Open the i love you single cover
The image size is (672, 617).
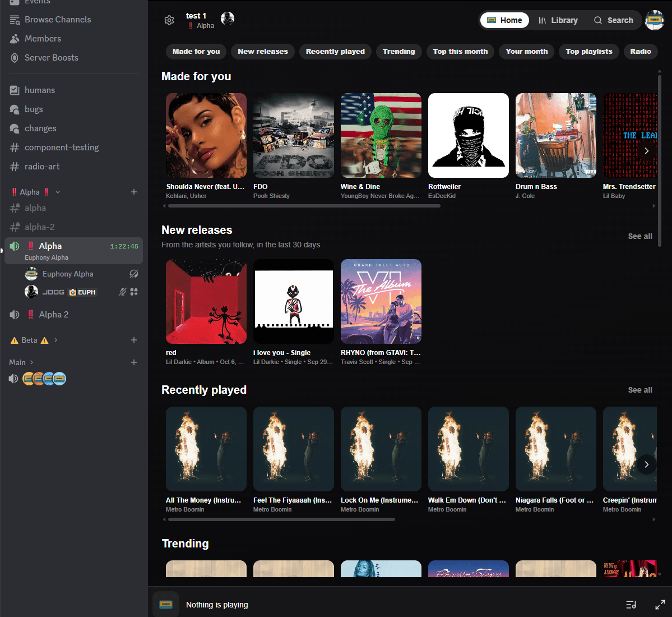[294, 301]
